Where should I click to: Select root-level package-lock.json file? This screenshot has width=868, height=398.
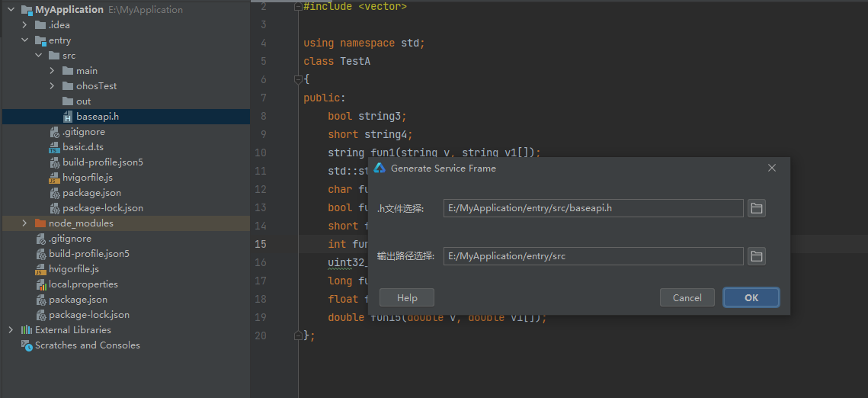coord(89,315)
